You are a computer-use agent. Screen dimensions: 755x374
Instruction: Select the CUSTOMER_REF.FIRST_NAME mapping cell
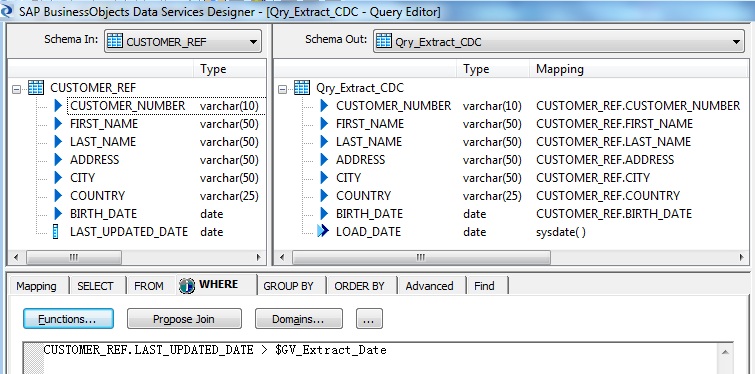[x=614, y=124]
